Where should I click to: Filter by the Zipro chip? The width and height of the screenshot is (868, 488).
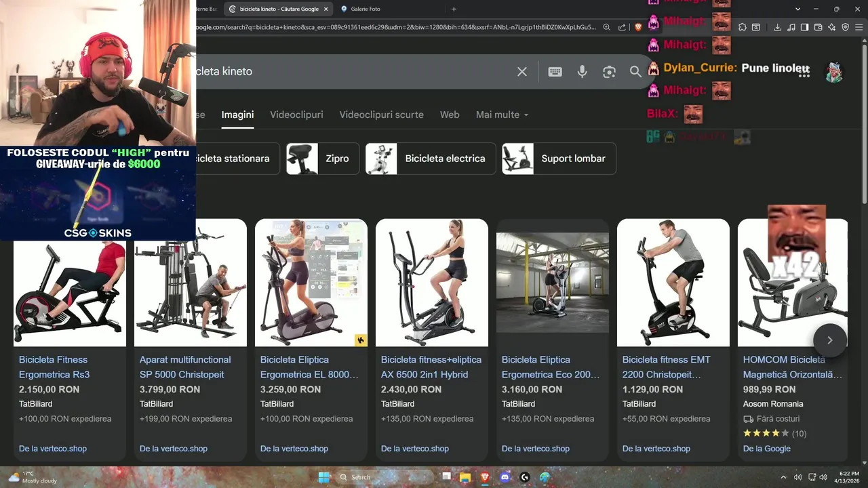pyautogui.click(x=322, y=159)
